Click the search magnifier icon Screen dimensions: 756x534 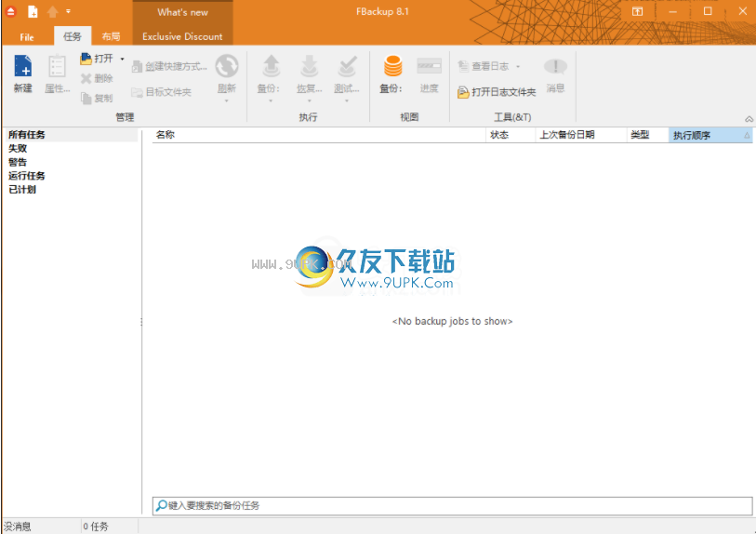click(x=161, y=505)
